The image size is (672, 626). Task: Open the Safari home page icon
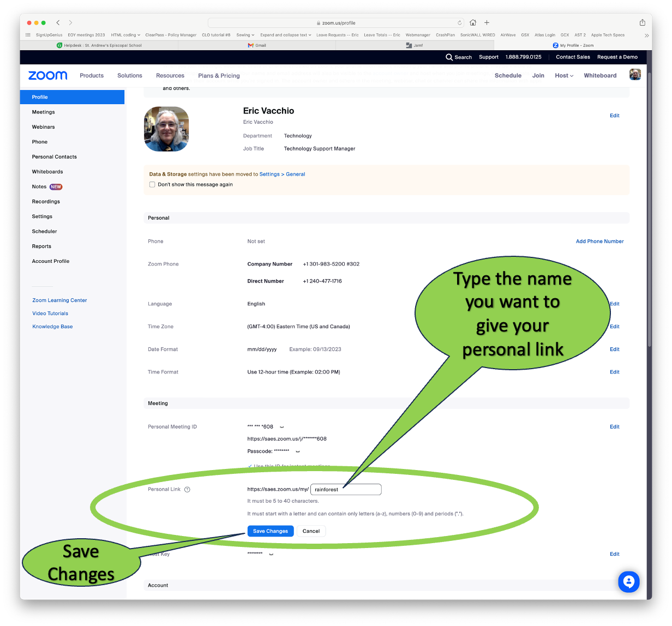coord(473,22)
